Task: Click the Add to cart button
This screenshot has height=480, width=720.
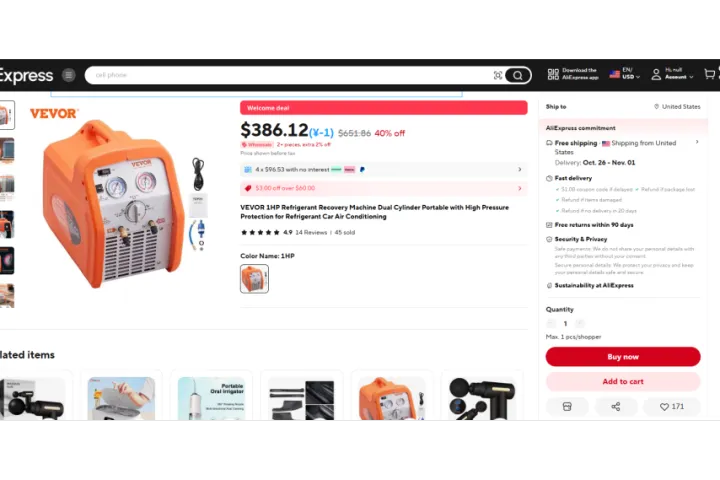Action: 623,382
